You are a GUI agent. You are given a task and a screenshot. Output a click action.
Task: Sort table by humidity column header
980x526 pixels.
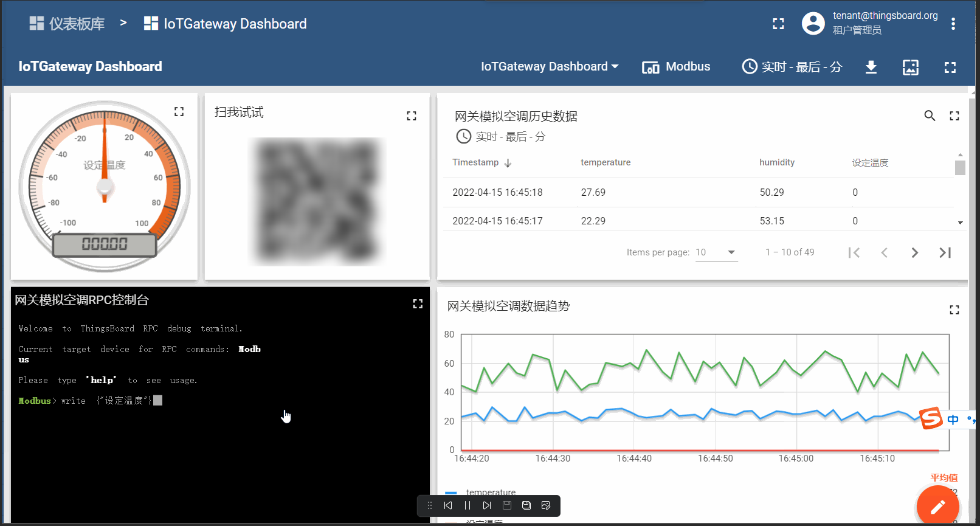(x=777, y=162)
